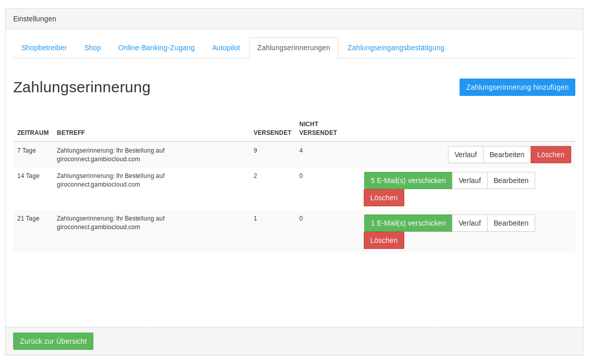Click the Betreff column header
The image size is (591, 364).
coord(71,133)
